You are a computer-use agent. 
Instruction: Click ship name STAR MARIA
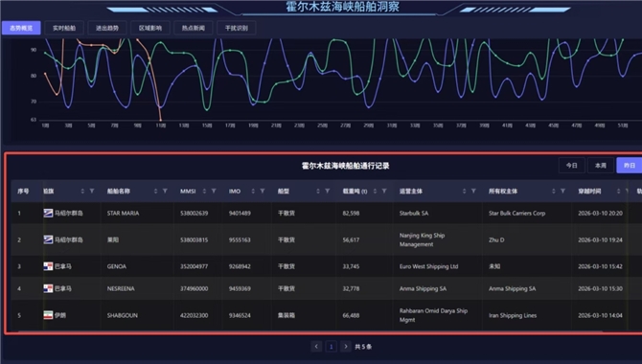123,213
